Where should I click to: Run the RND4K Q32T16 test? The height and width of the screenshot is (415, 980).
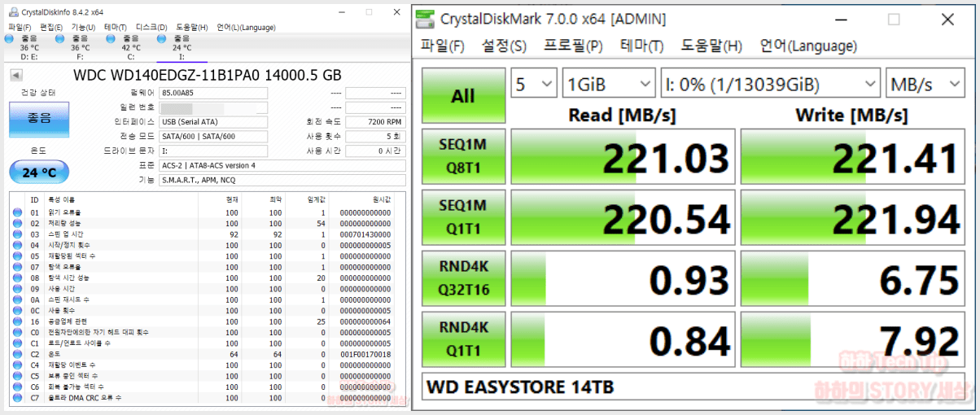pos(463,279)
